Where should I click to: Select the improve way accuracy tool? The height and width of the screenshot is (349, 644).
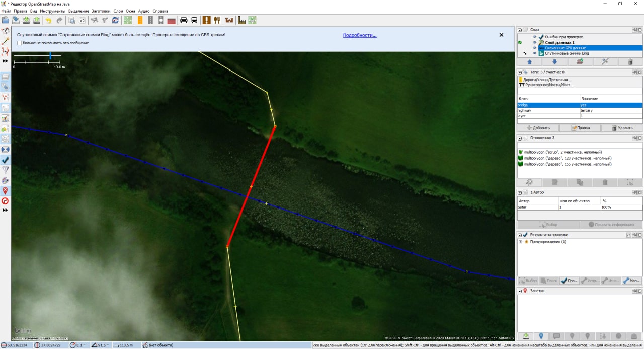click(6, 51)
